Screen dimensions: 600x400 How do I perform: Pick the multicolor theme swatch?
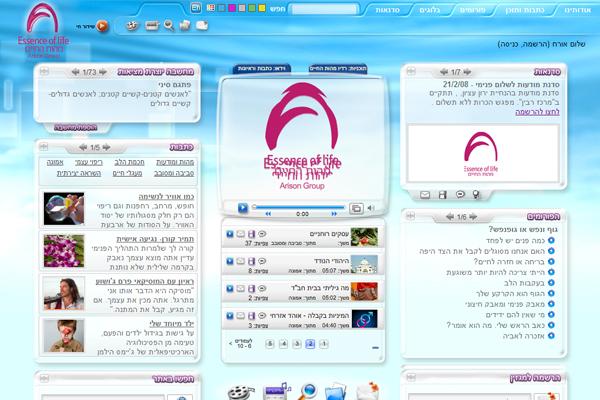click(x=211, y=8)
